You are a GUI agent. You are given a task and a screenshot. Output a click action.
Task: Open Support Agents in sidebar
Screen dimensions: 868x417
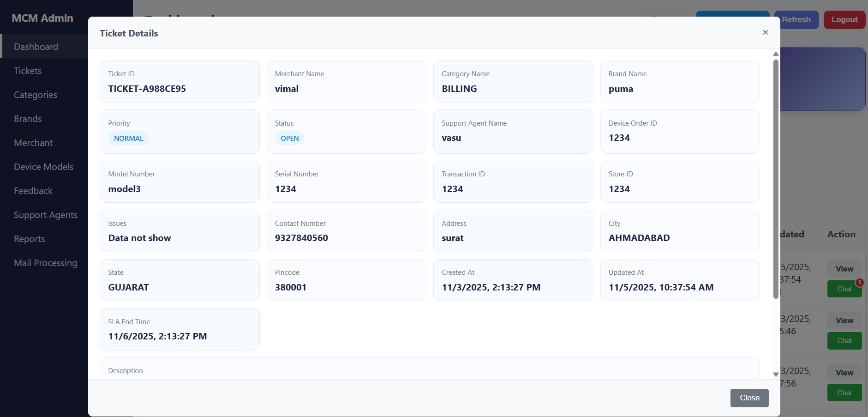pos(46,215)
